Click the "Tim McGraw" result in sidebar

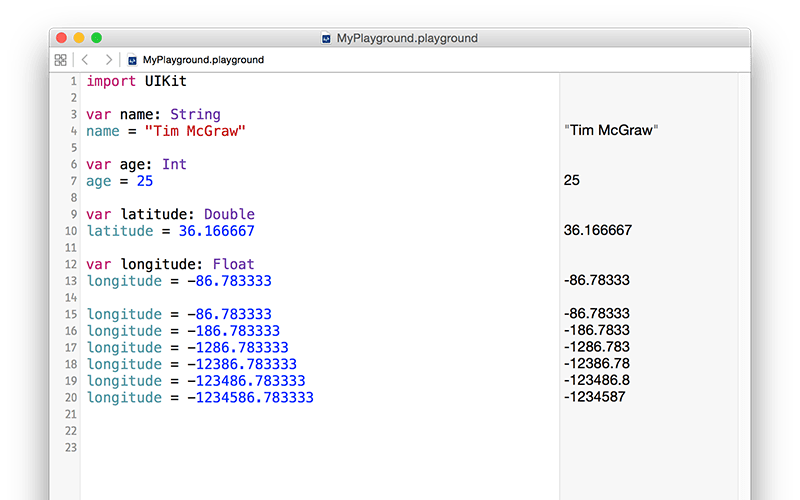point(611,130)
